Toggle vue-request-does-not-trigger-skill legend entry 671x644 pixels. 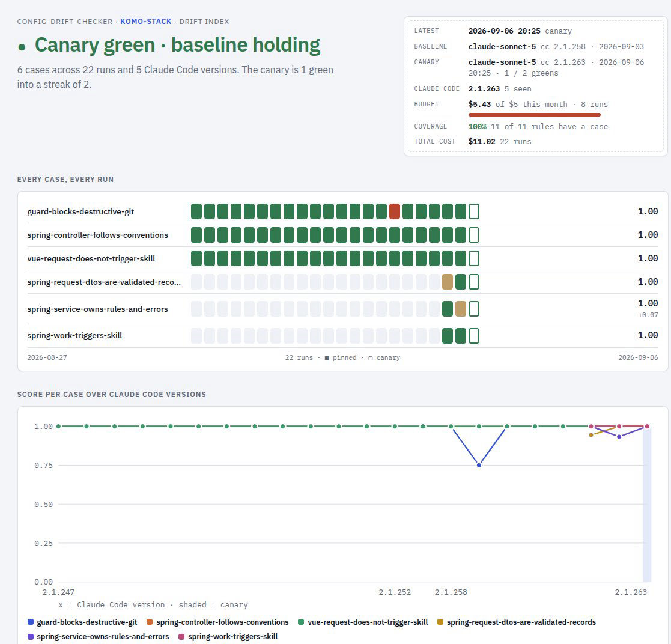(x=362, y=622)
